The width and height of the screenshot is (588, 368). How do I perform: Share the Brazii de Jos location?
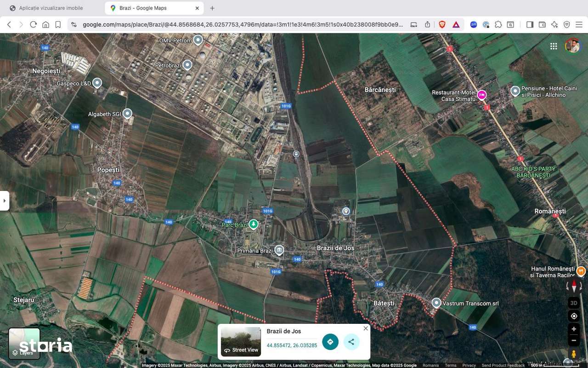point(351,342)
